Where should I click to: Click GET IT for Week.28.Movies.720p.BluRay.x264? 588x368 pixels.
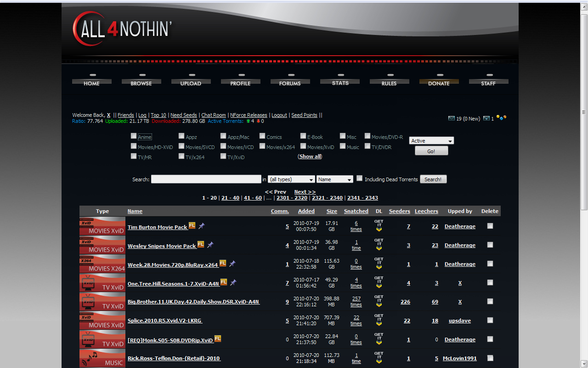[x=379, y=264]
